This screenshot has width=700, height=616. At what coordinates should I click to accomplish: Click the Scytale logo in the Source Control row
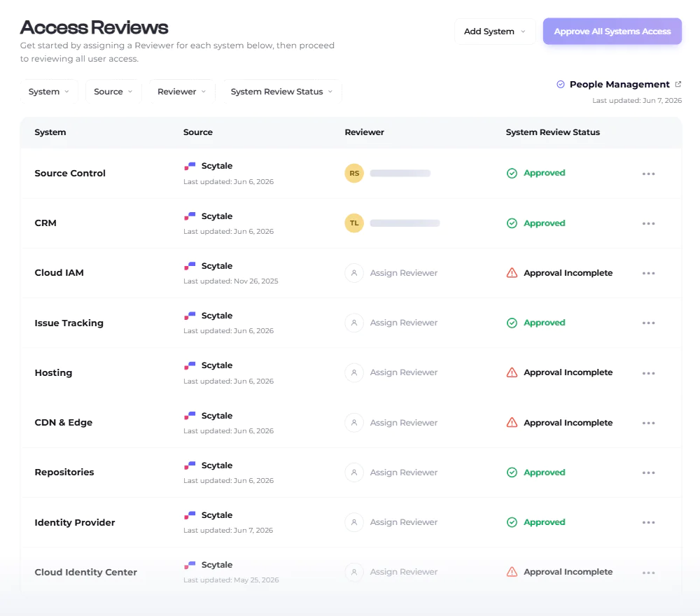[190, 166]
